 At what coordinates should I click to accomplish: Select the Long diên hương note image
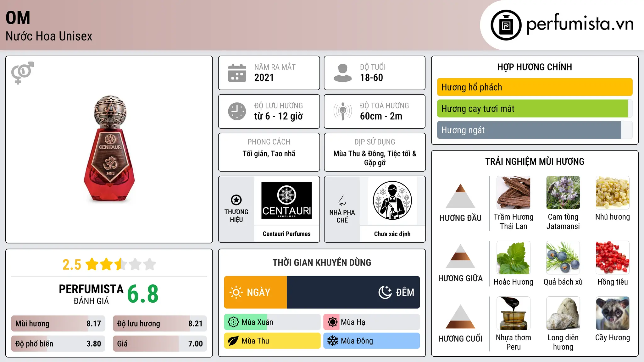[563, 313]
